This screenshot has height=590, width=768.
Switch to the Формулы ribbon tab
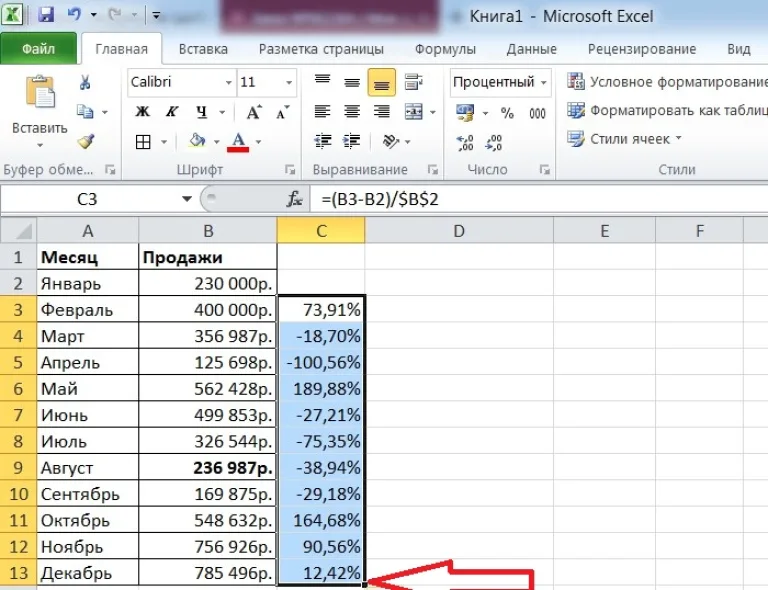(445, 49)
